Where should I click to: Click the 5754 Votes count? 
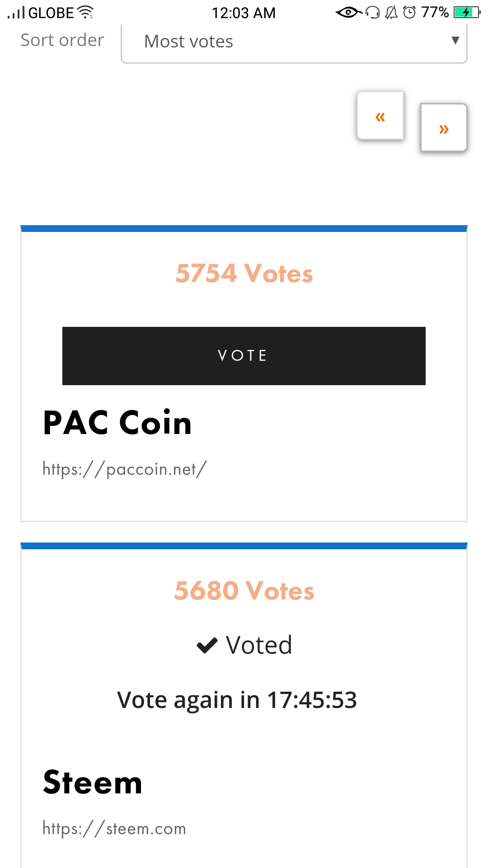tap(244, 274)
